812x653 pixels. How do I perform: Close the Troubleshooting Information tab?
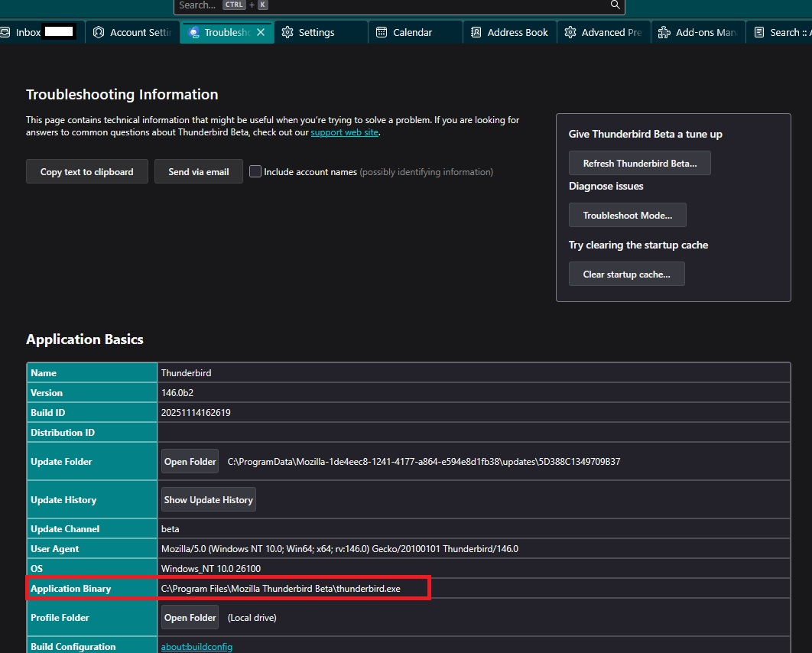pyautogui.click(x=261, y=33)
